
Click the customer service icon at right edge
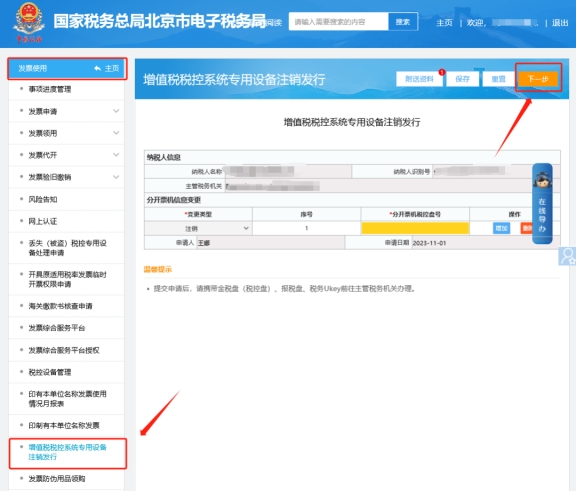[x=568, y=256]
